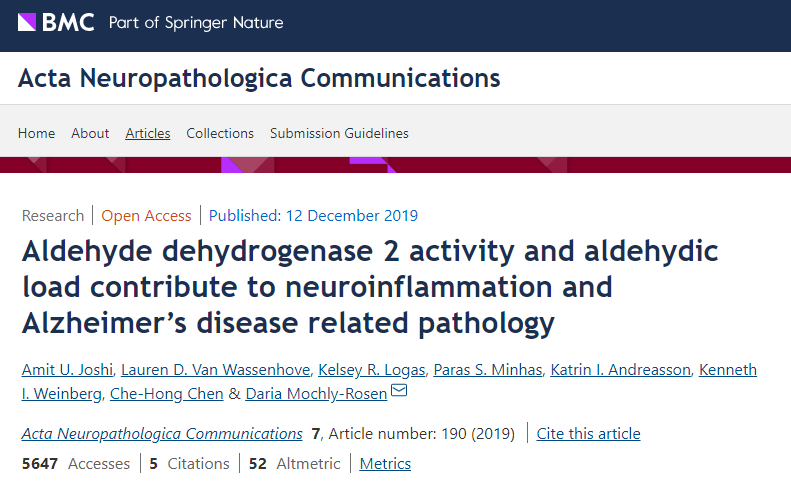Click the Open Access label
The image size is (791, 487).
click(146, 215)
